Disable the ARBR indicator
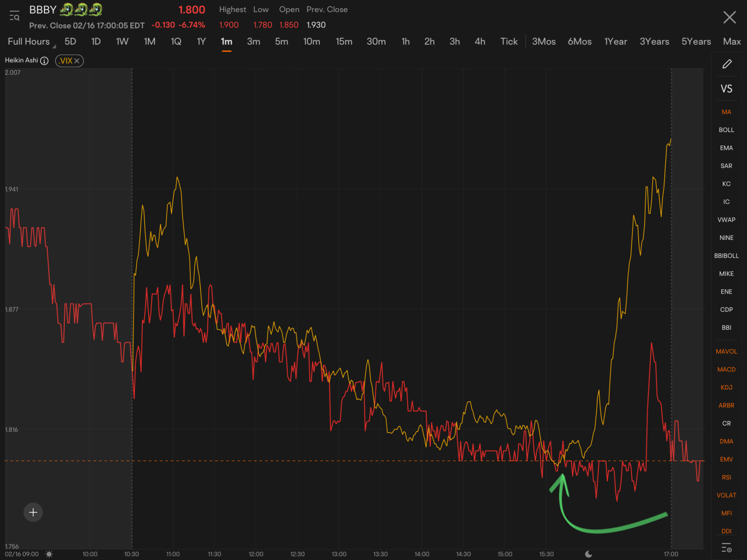Viewport: 747px width, 560px height. (x=726, y=405)
